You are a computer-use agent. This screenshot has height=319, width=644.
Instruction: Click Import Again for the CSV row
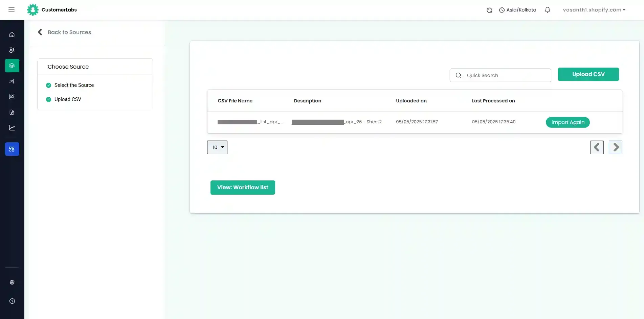(x=568, y=122)
